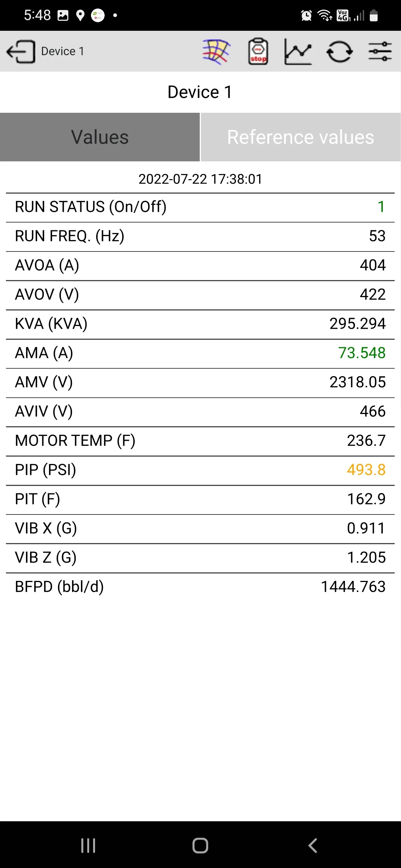Select the MOTOR TEMP (F) row

(x=200, y=441)
